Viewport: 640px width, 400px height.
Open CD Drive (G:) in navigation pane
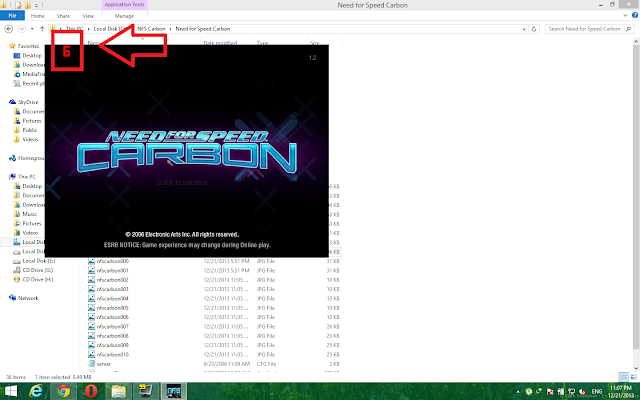click(38, 270)
